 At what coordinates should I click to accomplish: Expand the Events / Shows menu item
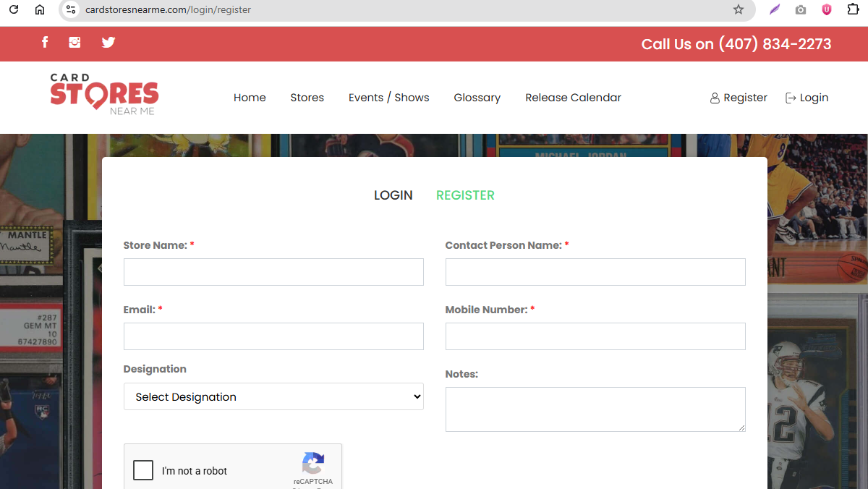click(x=388, y=98)
